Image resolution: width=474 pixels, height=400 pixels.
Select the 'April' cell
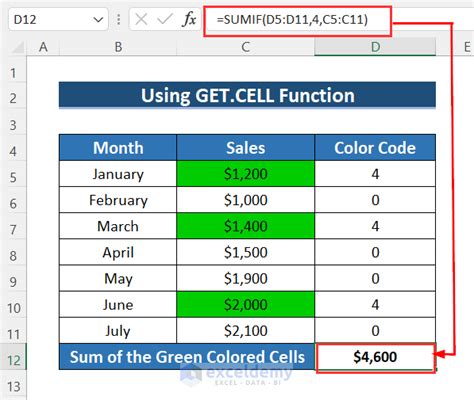tap(118, 252)
